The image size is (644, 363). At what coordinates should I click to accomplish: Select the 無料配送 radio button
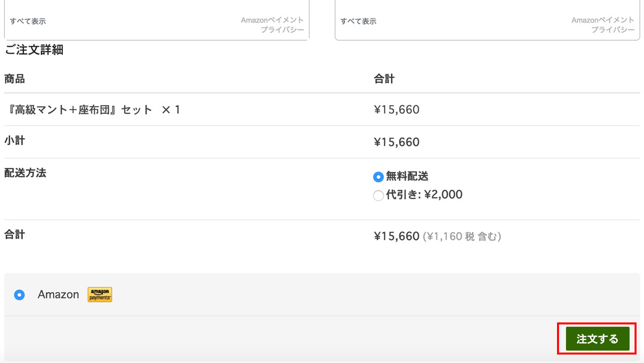pyautogui.click(x=378, y=177)
